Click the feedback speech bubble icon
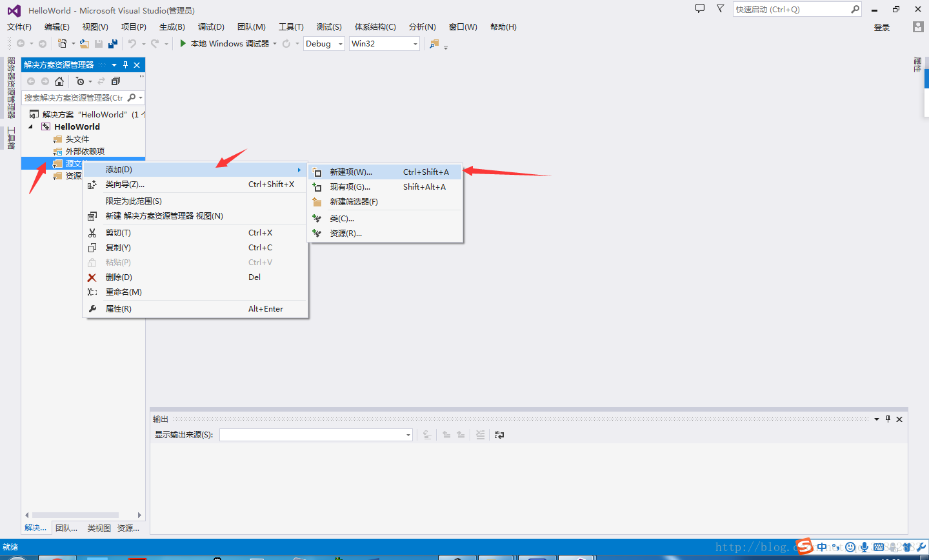 [700, 8]
